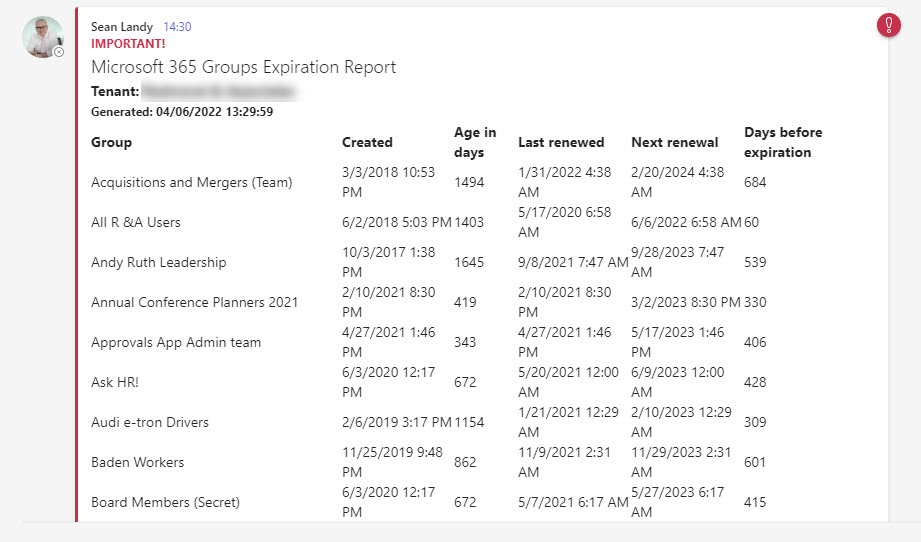Click the presence status badge on avatar

[59, 52]
